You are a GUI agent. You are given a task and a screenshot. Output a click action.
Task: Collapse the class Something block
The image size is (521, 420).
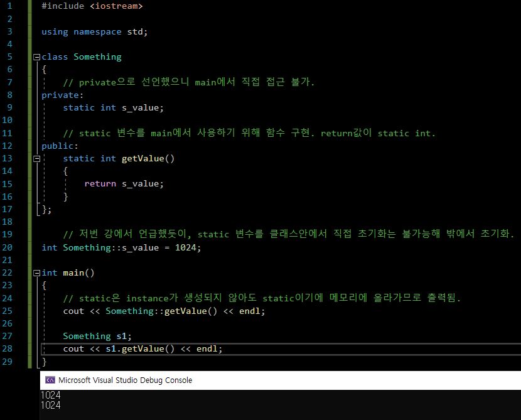click(37, 57)
